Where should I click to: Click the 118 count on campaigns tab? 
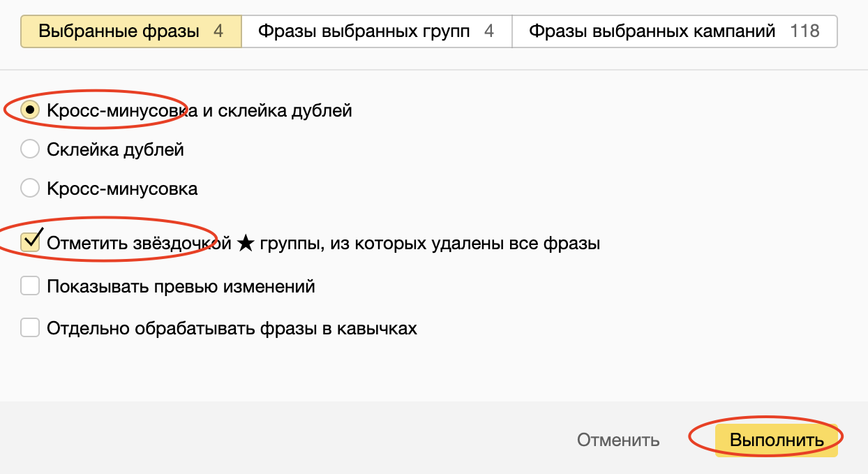[x=805, y=31]
